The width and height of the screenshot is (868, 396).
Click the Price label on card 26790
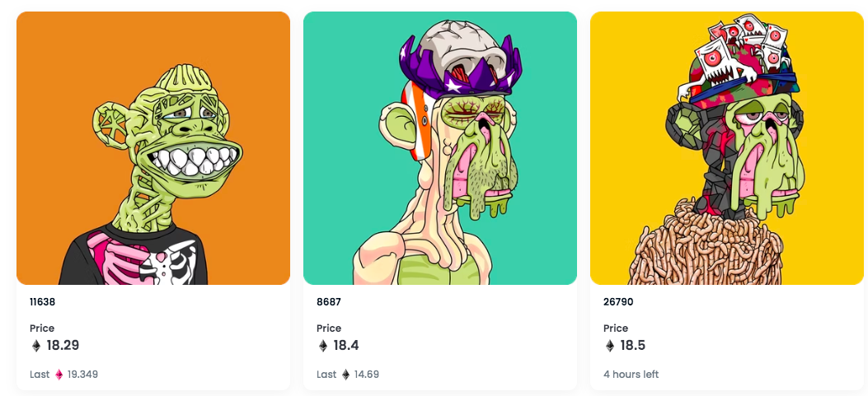616,328
